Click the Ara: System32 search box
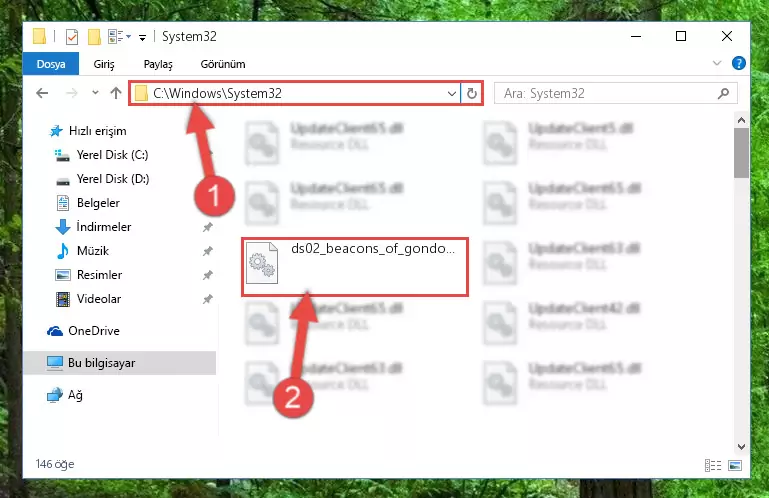The width and height of the screenshot is (769, 498). click(615, 93)
